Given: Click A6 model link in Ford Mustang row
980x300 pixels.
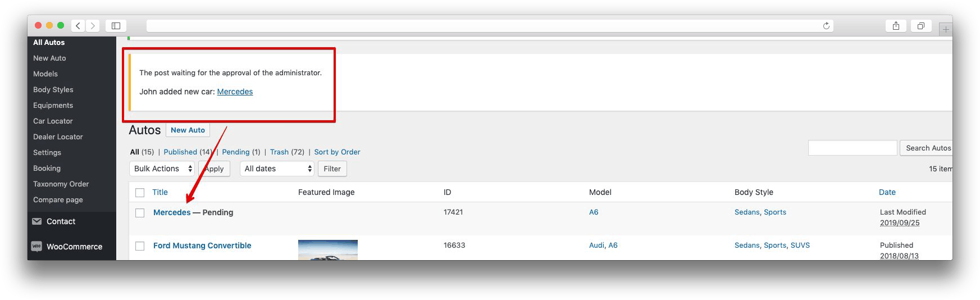Looking at the screenshot, I should (x=613, y=245).
